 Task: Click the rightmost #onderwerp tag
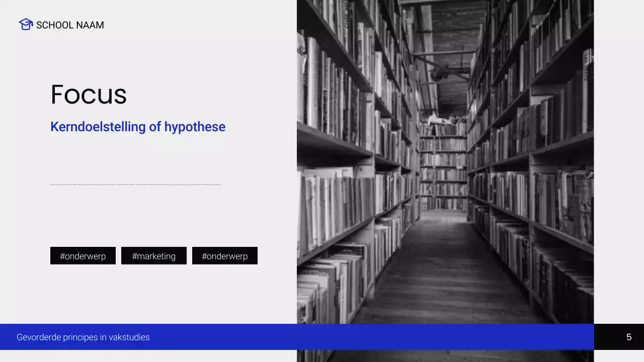coord(225,256)
